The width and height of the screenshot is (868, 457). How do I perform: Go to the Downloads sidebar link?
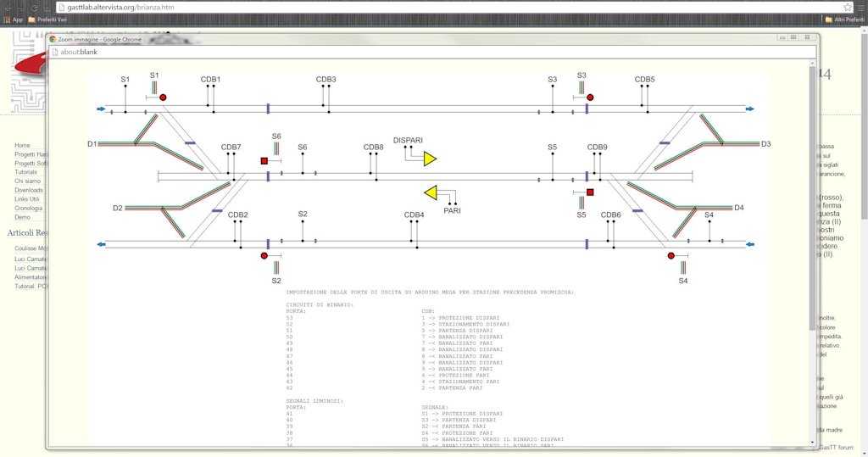29,190
